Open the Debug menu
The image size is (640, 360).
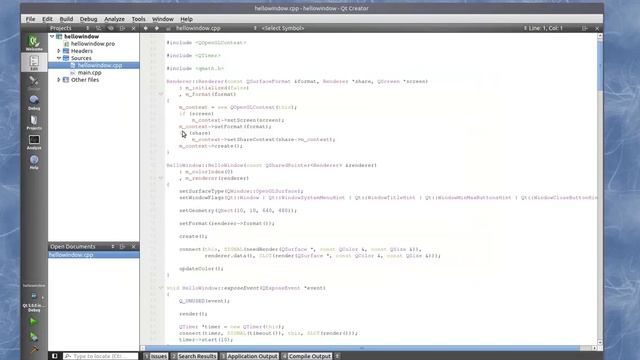tap(88, 19)
